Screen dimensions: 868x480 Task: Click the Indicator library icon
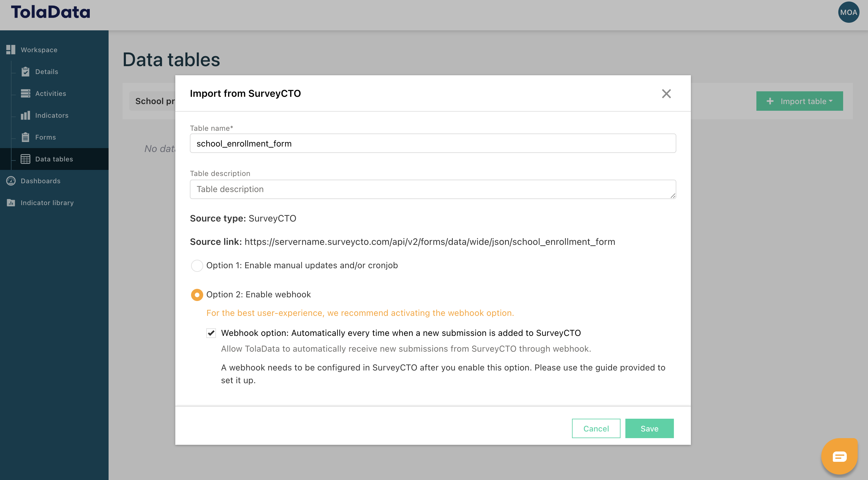[11, 203]
